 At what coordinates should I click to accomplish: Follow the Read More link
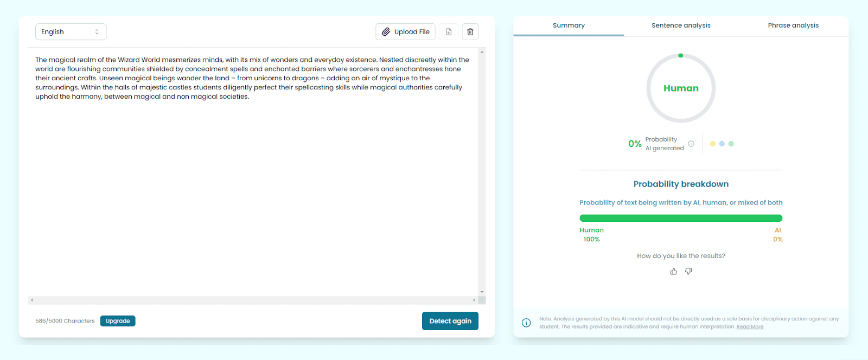(750, 327)
